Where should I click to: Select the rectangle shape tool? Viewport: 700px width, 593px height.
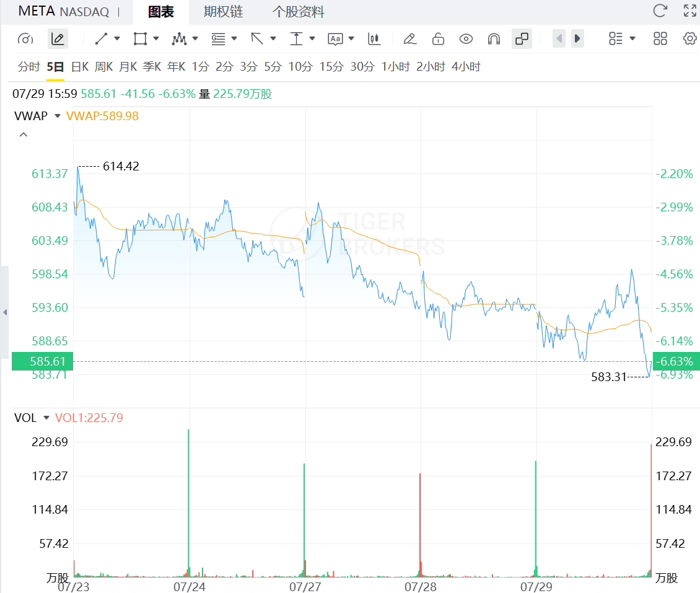(x=140, y=39)
